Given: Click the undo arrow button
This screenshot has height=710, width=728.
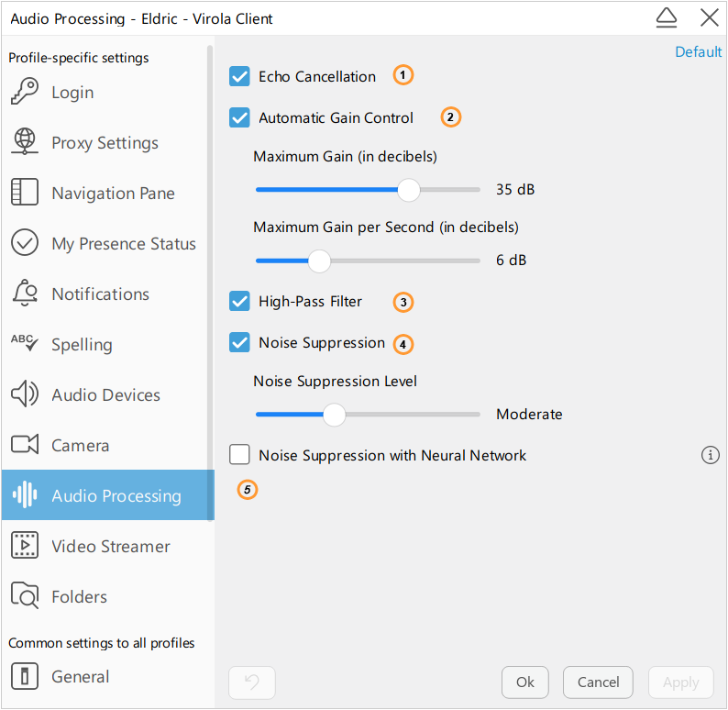Looking at the screenshot, I should [251, 682].
